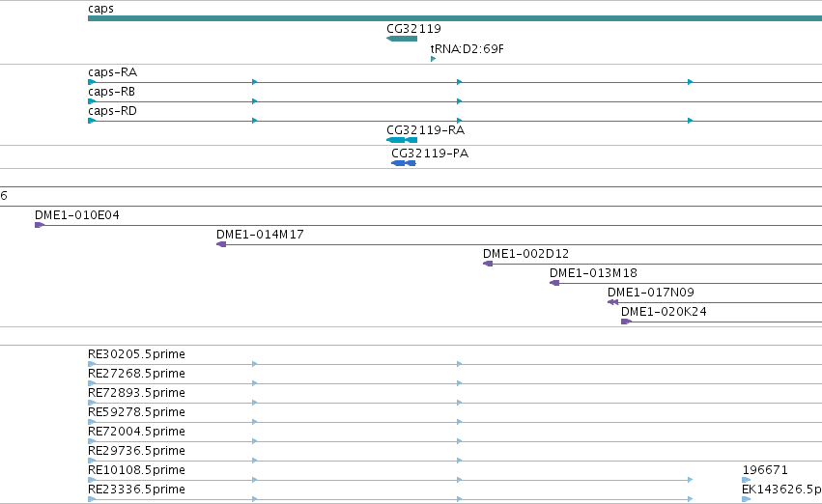
Task: Click the DME1-017N09 clone label
Action: coord(651,293)
